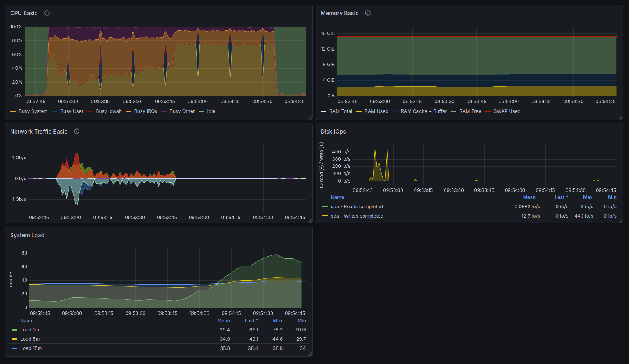This screenshot has width=629, height=364.
Task: Open the Disk IOps panel title menu
Action: 333,131
